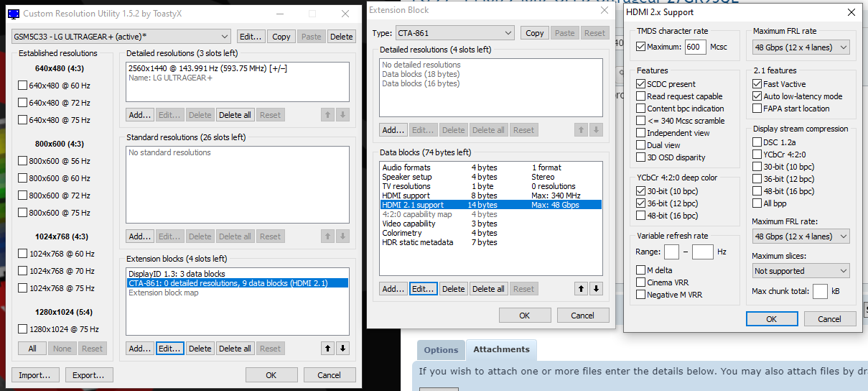Close the Extension Block window

604,10
